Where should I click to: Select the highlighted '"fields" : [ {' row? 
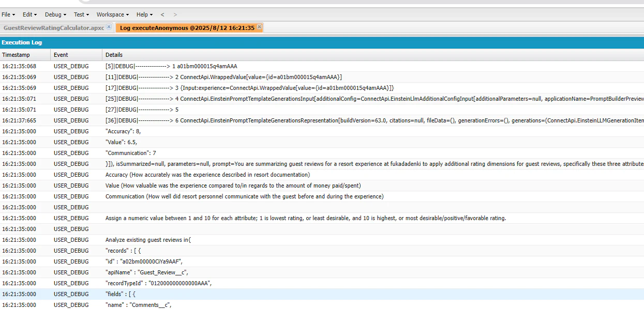tap(322, 294)
